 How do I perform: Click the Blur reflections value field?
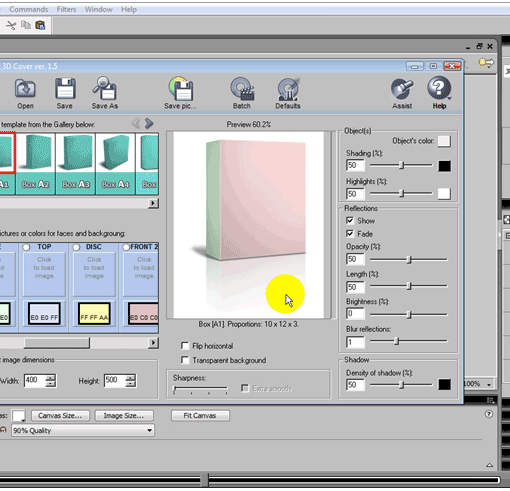pyautogui.click(x=355, y=342)
